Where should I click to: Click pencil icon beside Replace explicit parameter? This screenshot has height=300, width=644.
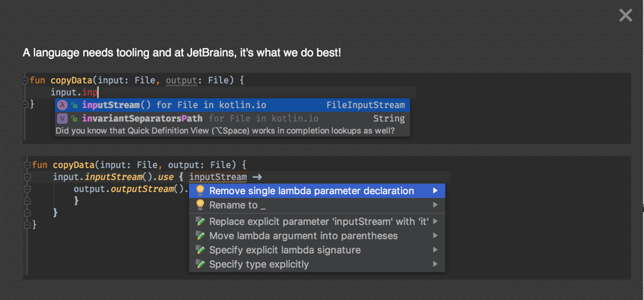200,221
